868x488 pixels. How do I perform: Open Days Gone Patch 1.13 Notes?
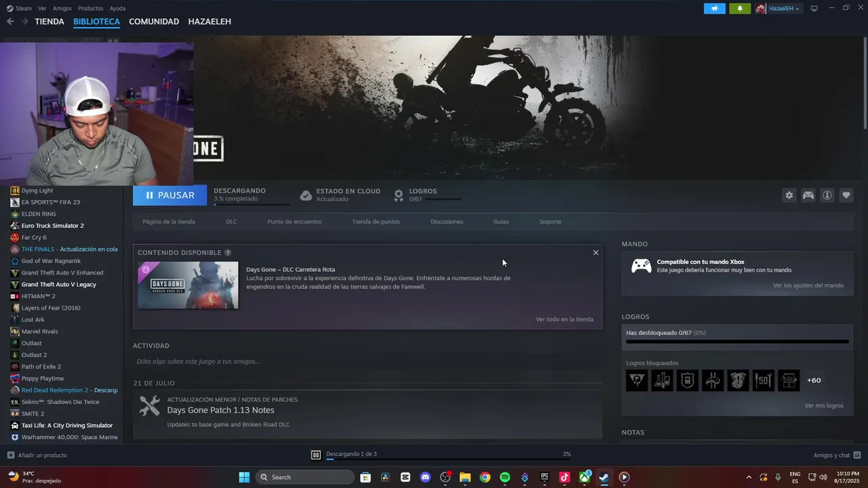(x=220, y=410)
